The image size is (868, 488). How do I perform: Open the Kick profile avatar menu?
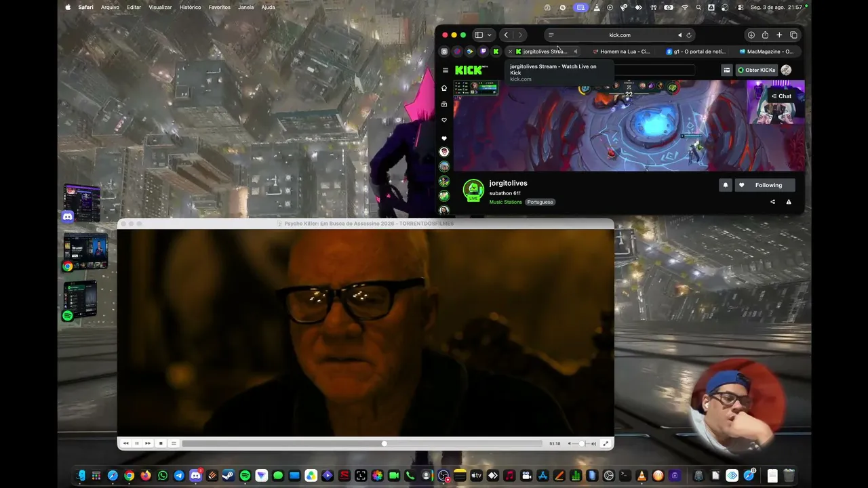786,70
